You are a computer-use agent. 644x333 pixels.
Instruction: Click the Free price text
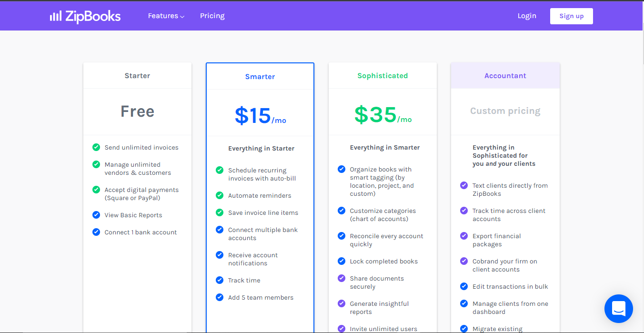point(137,111)
